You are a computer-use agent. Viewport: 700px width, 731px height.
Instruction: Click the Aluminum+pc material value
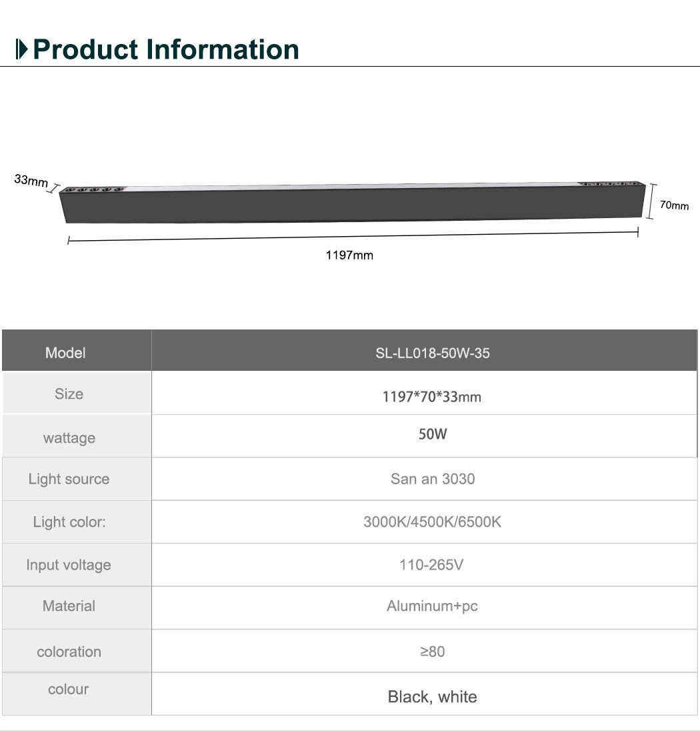[432, 606]
